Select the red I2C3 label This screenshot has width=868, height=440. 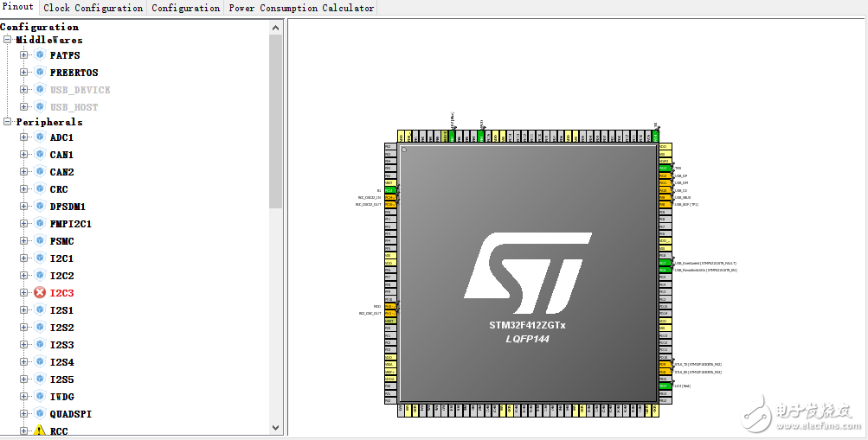coord(61,293)
